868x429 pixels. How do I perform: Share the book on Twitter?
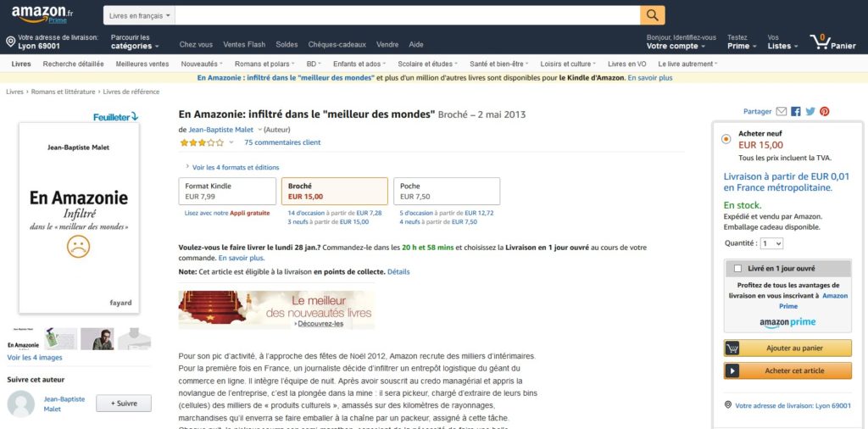pos(810,111)
